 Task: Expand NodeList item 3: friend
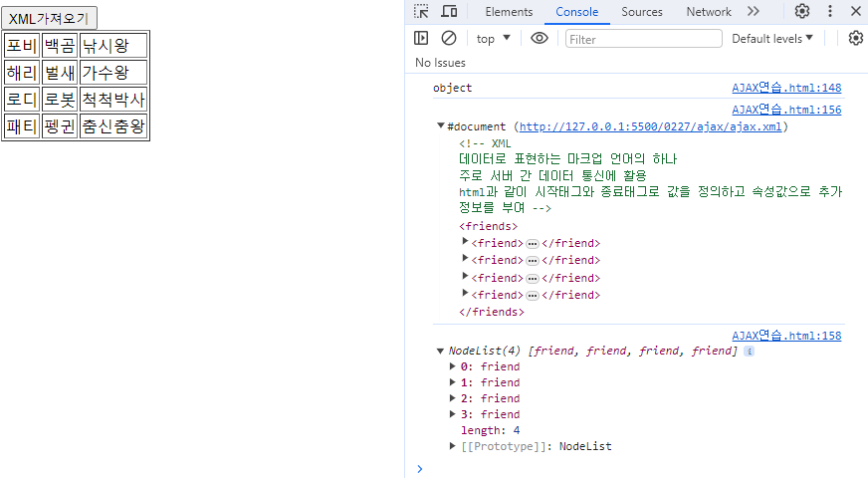[452, 413]
